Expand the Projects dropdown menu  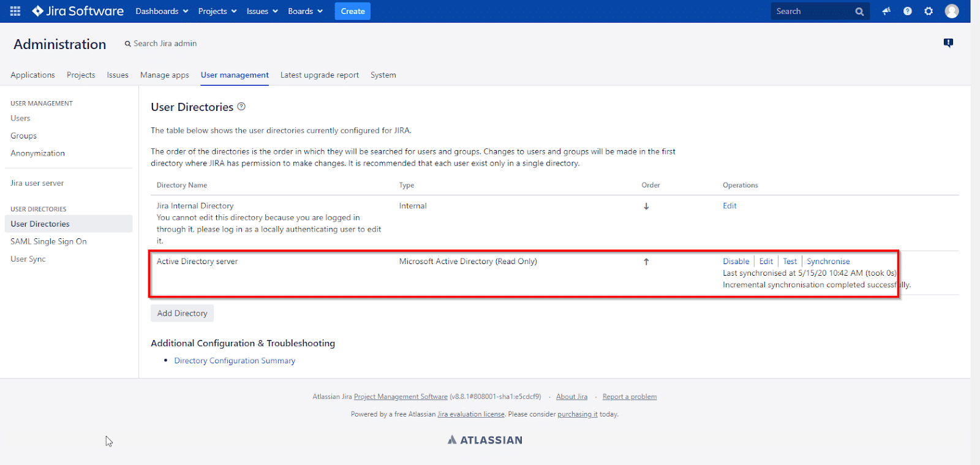tap(217, 11)
